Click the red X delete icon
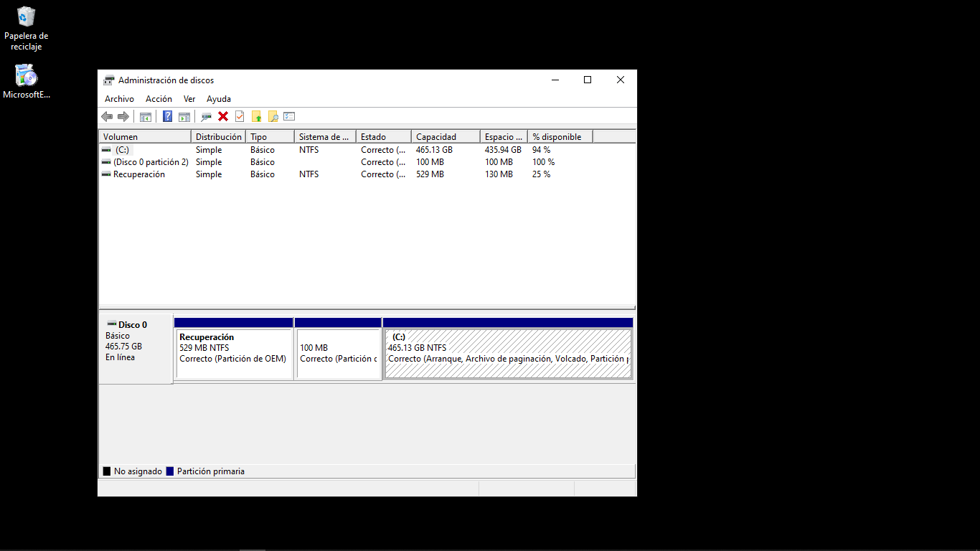Image resolution: width=980 pixels, height=551 pixels. pos(223,116)
